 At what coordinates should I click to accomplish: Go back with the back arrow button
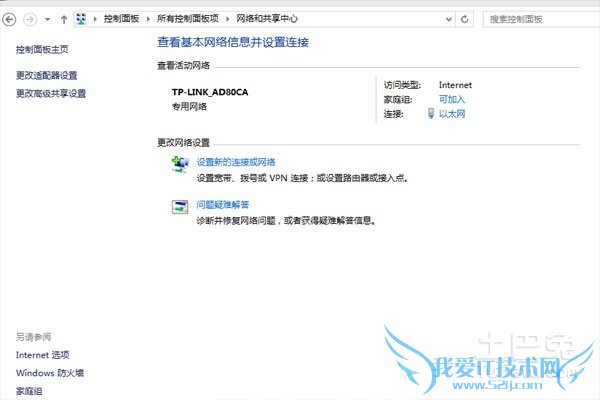click(9, 19)
